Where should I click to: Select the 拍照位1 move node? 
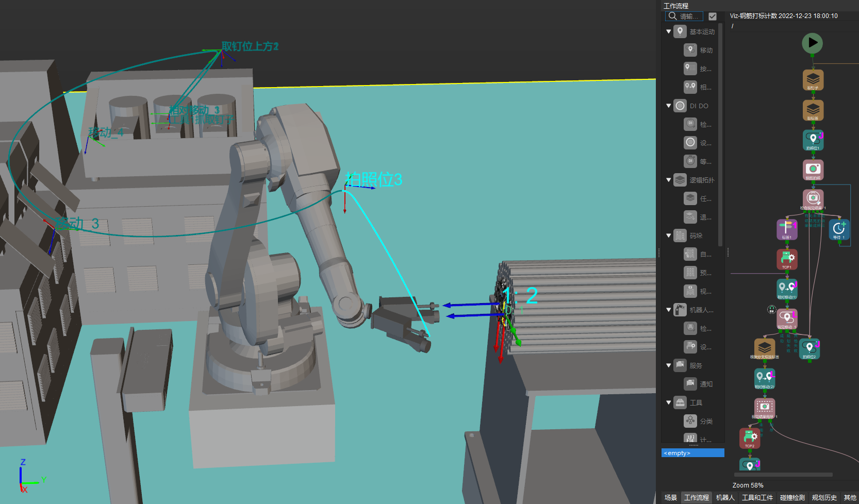[x=813, y=139]
